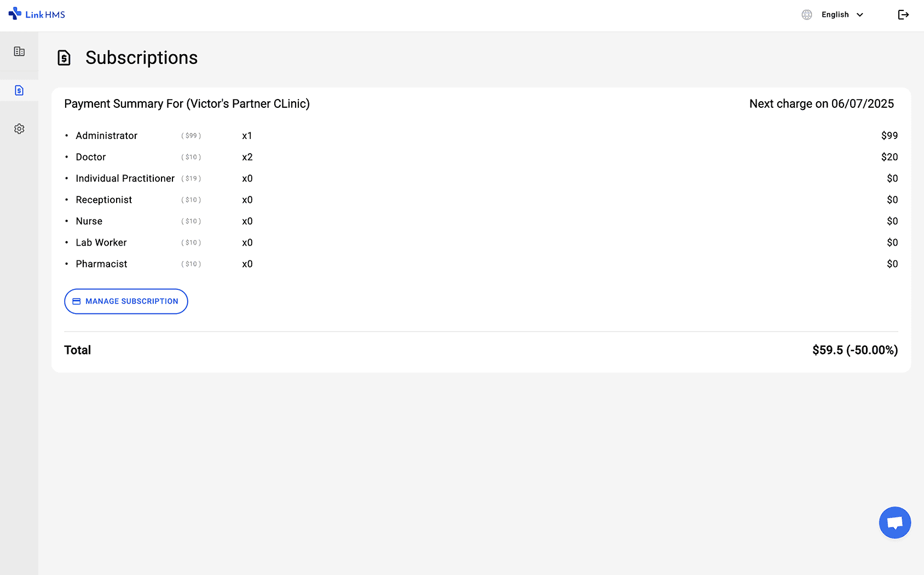Click the Doctor x2 quantity

point(247,157)
